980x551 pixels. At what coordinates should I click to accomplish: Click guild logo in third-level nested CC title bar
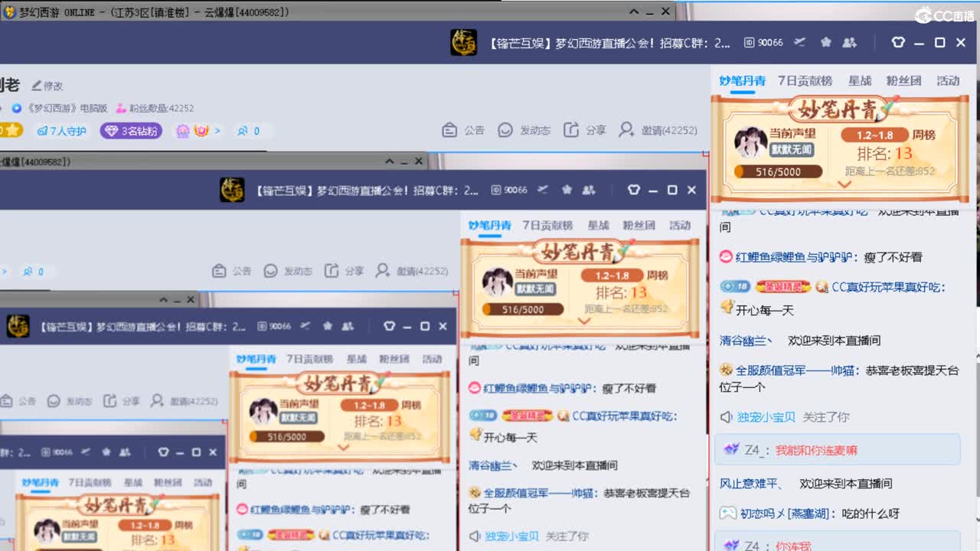18,326
